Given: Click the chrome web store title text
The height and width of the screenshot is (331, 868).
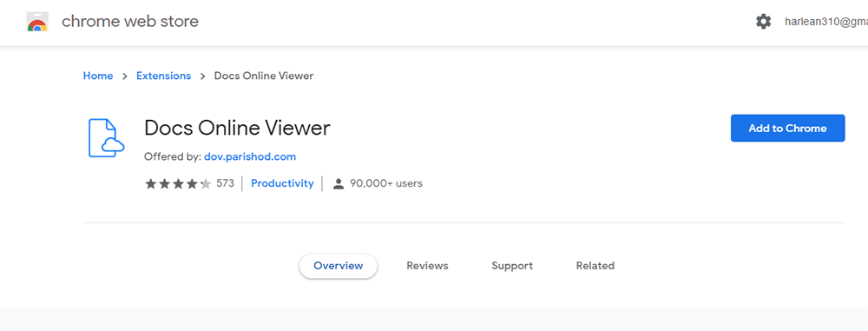Looking at the screenshot, I should coord(130,22).
